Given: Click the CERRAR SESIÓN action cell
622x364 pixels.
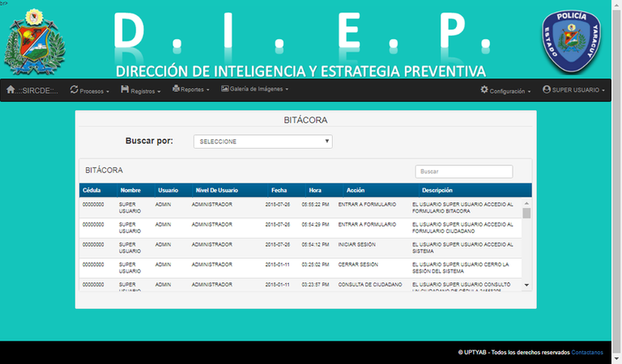Looking at the screenshot, I should pyautogui.click(x=358, y=265).
